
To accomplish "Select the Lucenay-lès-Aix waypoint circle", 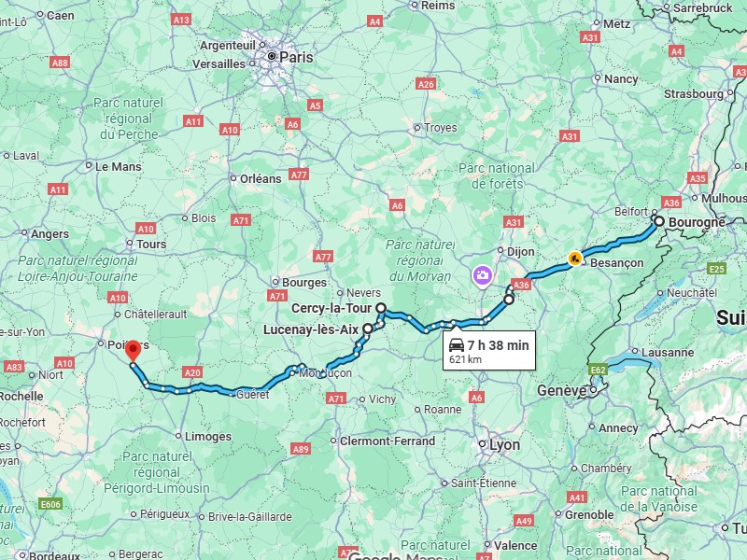I will [x=368, y=329].
